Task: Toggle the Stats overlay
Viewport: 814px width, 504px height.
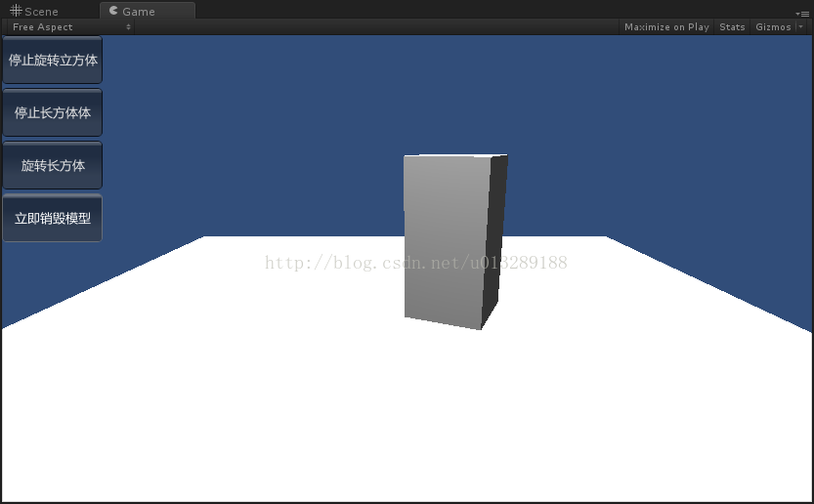Action: pyautogui.click(x=732, y=27)
